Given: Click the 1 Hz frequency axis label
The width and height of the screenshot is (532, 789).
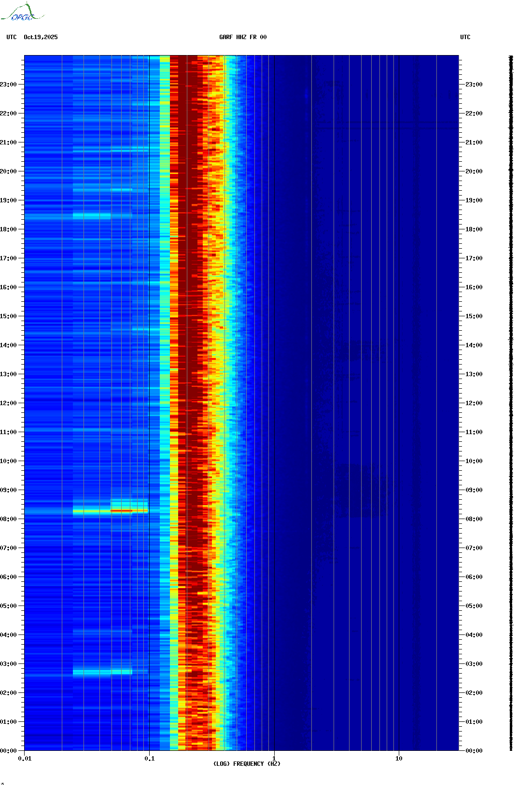Looking at the screenshot, I should pyautogui.click(x=274, y=759).
